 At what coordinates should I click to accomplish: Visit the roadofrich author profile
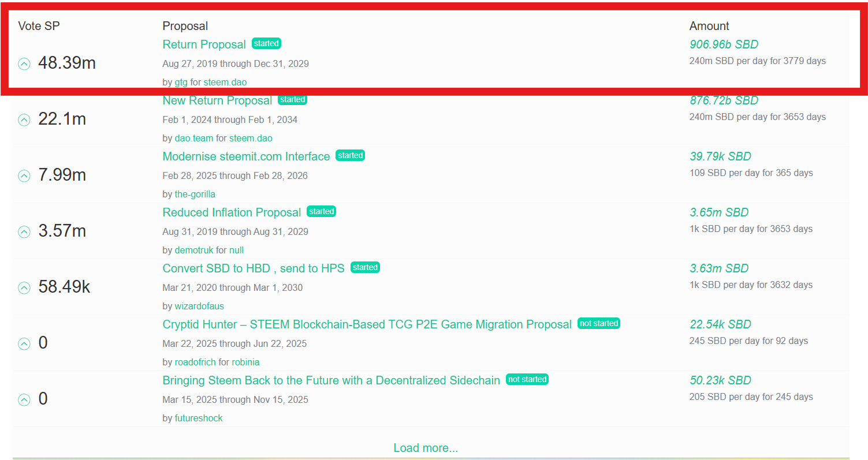[195, 362]
